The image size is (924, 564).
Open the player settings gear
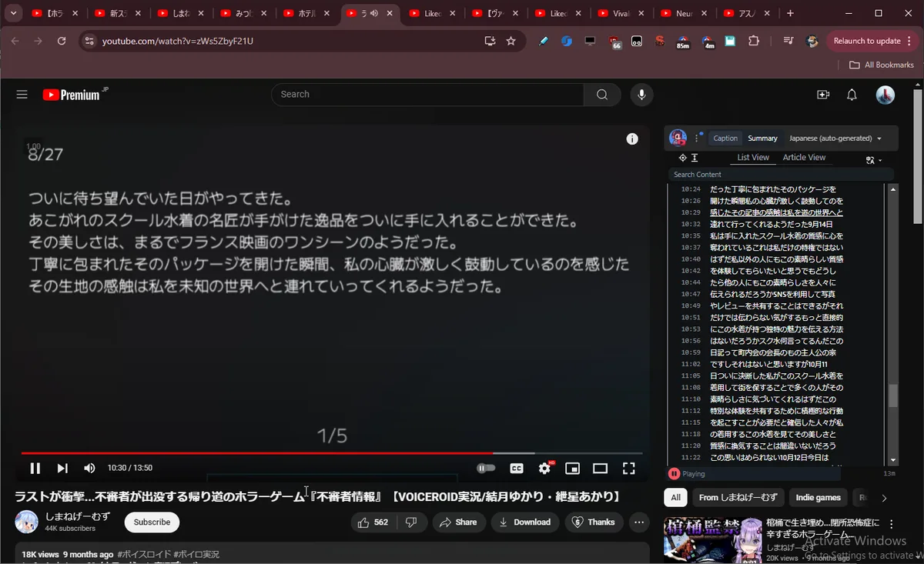(544, 468)
